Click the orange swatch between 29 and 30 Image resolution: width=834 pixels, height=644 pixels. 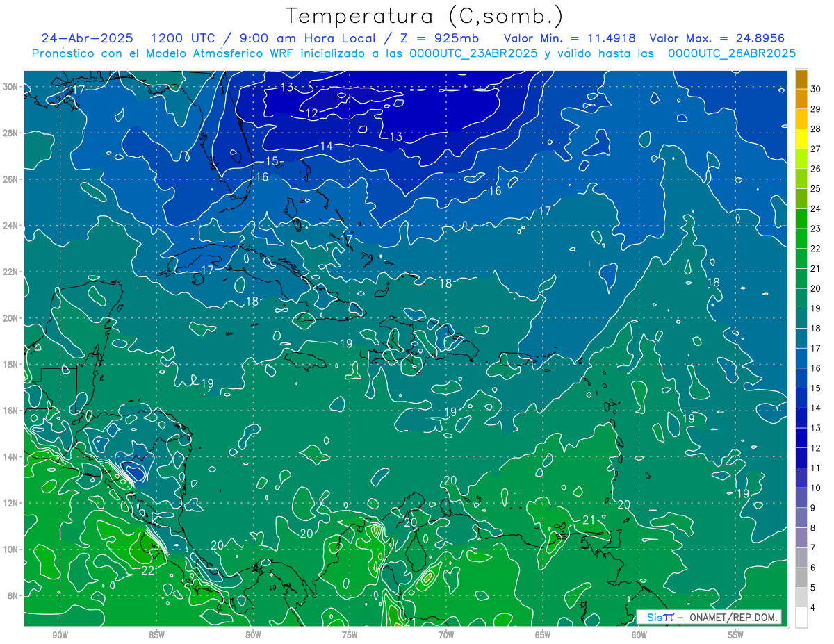tap(802, 99)
